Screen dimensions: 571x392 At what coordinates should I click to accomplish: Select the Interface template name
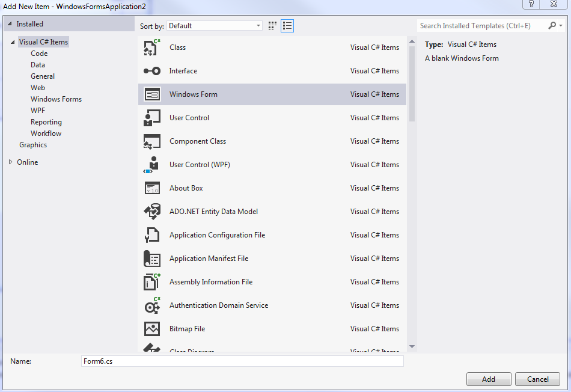click(x=183, y=71)
